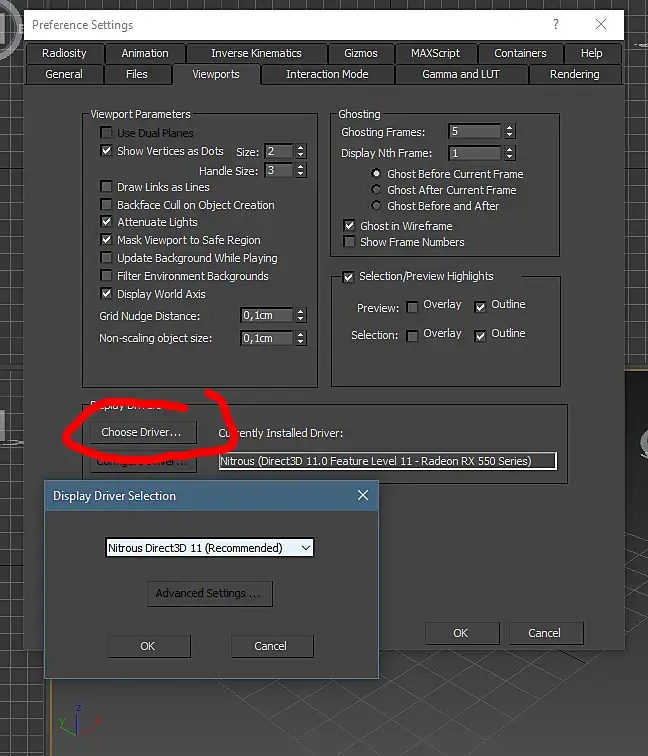Enable Update Background While Playing
Screen dimensions: 648x756
106,257
